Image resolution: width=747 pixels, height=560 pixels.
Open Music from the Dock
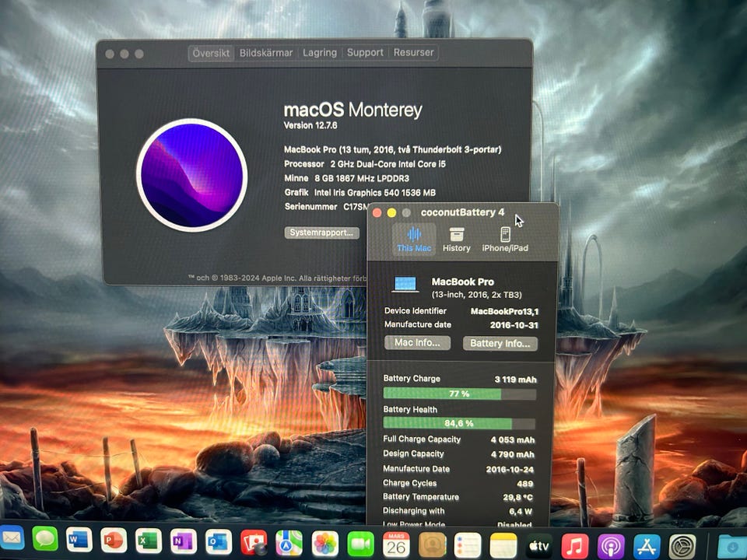pos(575,546)
